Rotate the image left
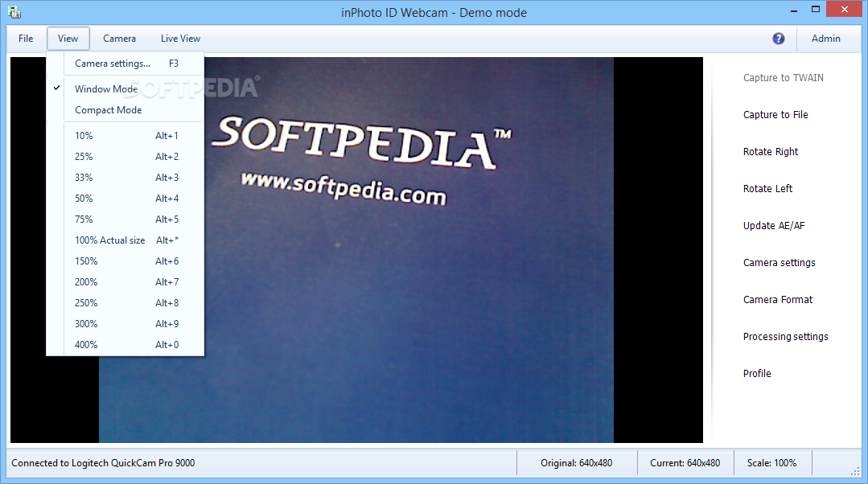This screenshot has width=868, height=484. (x=767, y=189)
